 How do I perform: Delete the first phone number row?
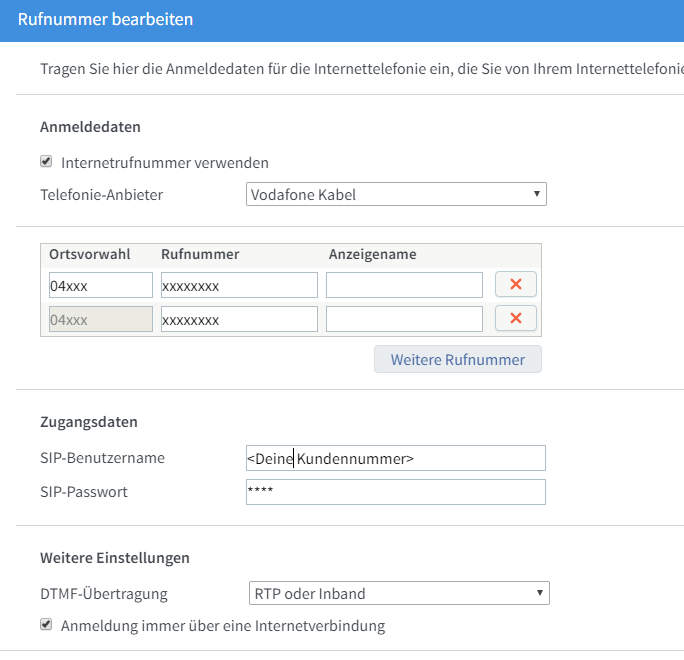click(516, 285)
